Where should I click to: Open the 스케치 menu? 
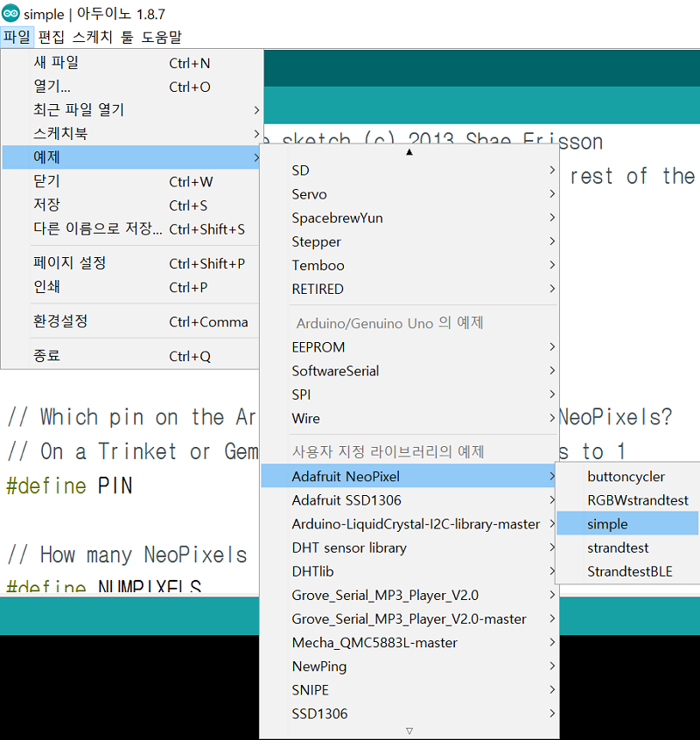coord(92,38)
